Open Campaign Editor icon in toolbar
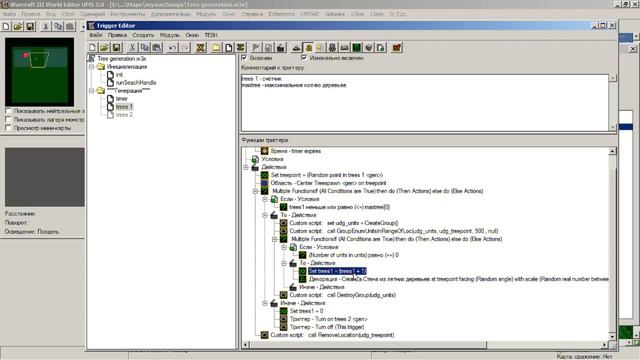This screenshot has width=640, height=360. 344,48
